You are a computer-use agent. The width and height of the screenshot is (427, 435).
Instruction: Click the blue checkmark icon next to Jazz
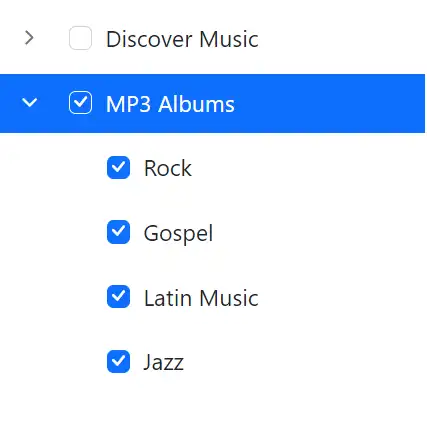[118, 362]
